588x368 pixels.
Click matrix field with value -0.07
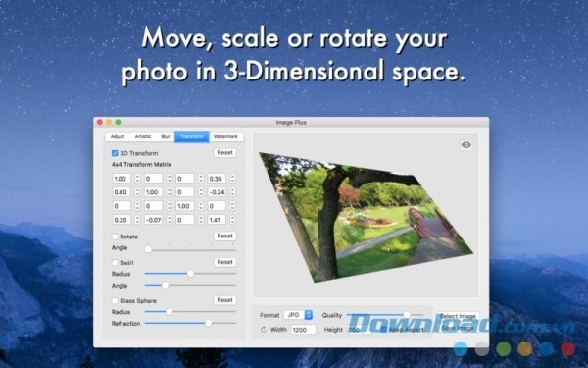pyautogui.click(x=154, y=220)
